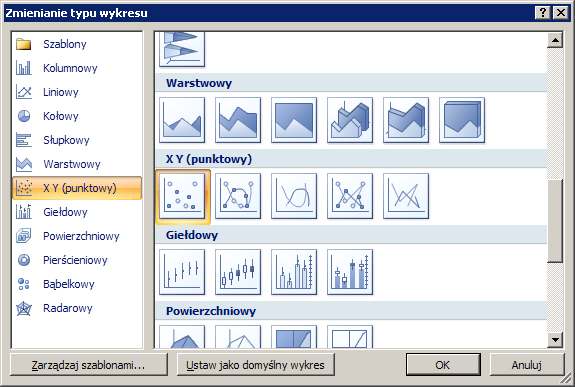Select scatter with straight lines and markers
This screenshot has width=575, height=387.
coord(350,196)
